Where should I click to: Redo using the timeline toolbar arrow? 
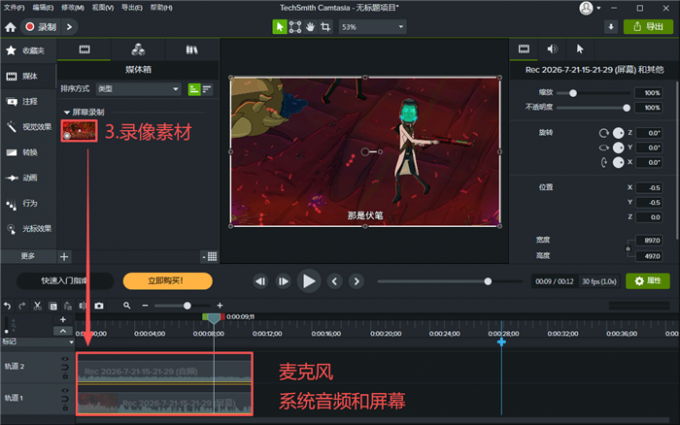(22, 306)
